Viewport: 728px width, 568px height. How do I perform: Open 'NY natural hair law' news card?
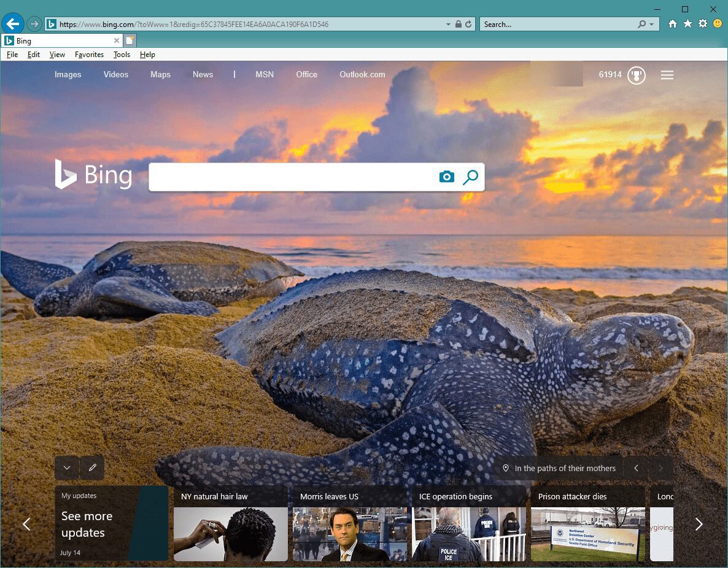point(231,523)
